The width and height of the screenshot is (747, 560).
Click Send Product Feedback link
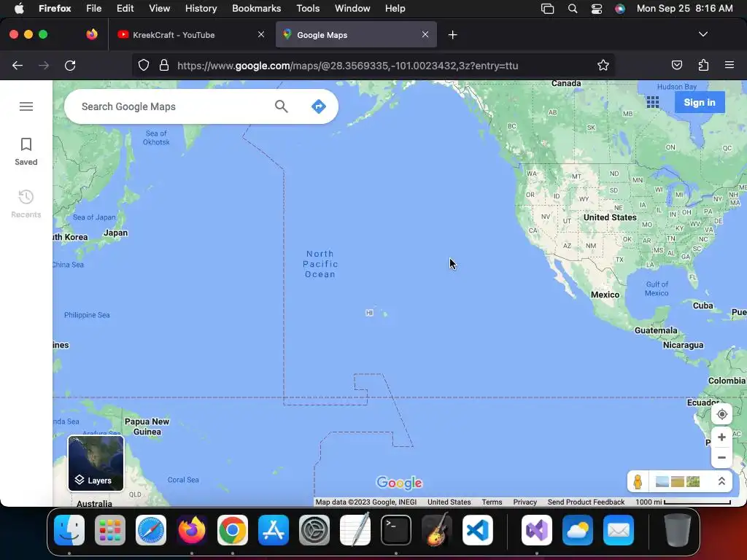(x=586, y=502)
